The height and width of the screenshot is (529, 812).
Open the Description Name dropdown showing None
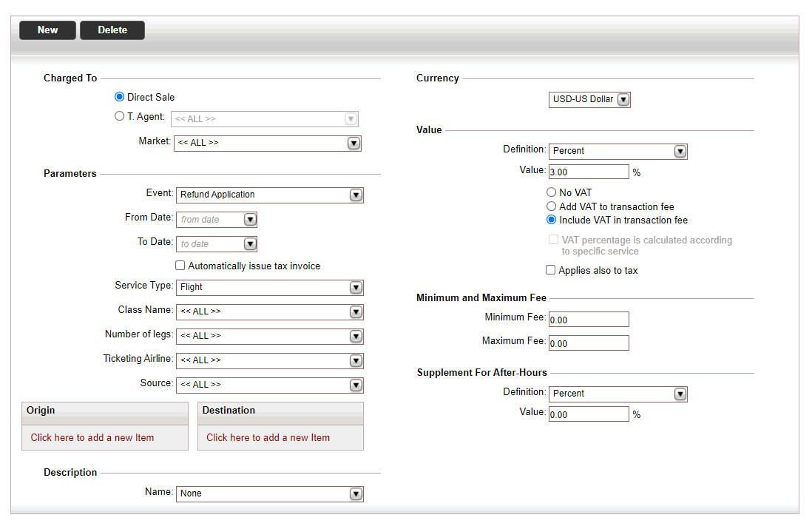coord(270,493)
